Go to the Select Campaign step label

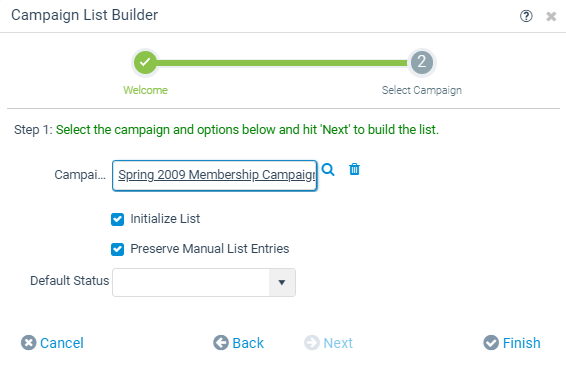tap(422, 90)
